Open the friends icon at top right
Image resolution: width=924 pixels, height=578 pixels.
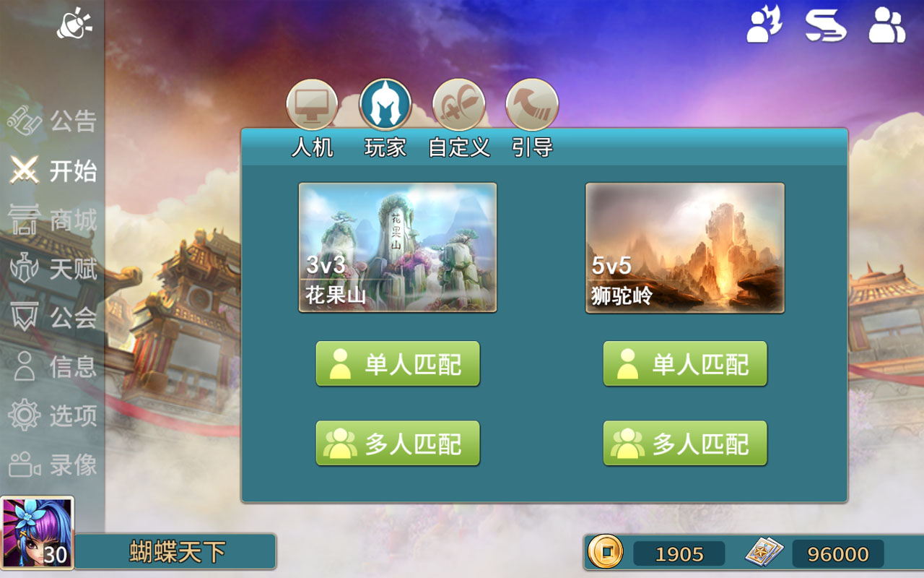[x=886, y=25]
